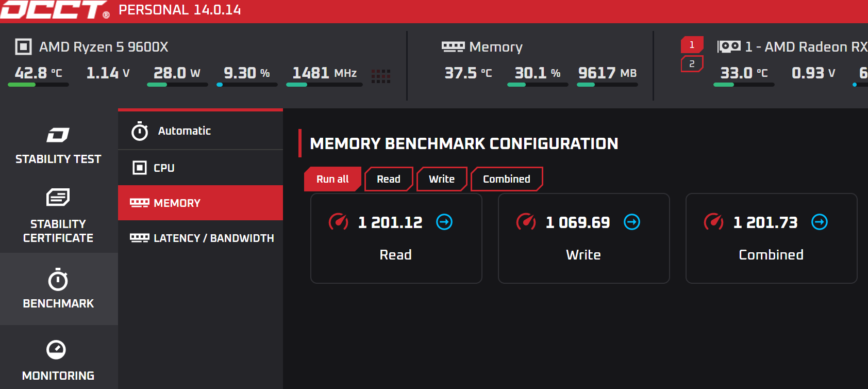The height and width of the screenshot is (389, 868).
Task: Click the memory used 9617 MB reading
Action: point(608,73)
